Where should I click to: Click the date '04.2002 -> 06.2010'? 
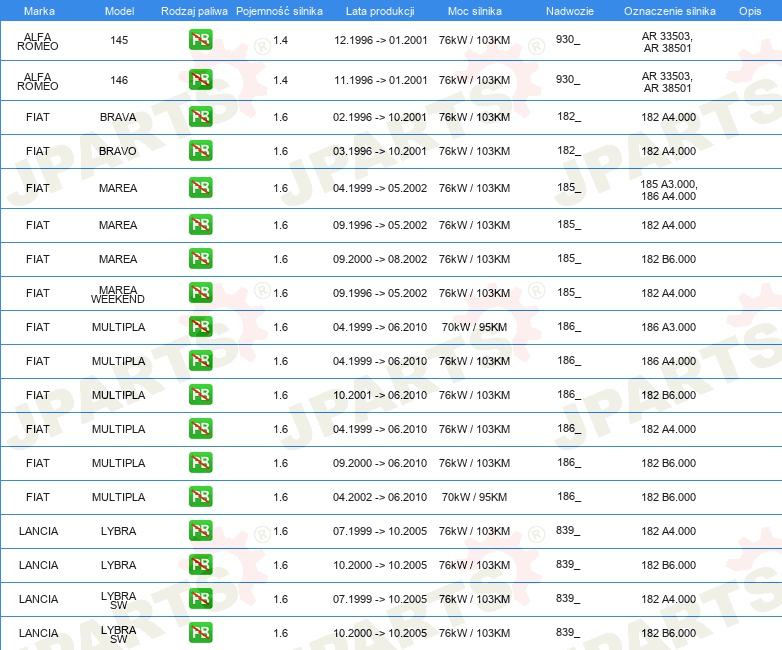(380, 497)
